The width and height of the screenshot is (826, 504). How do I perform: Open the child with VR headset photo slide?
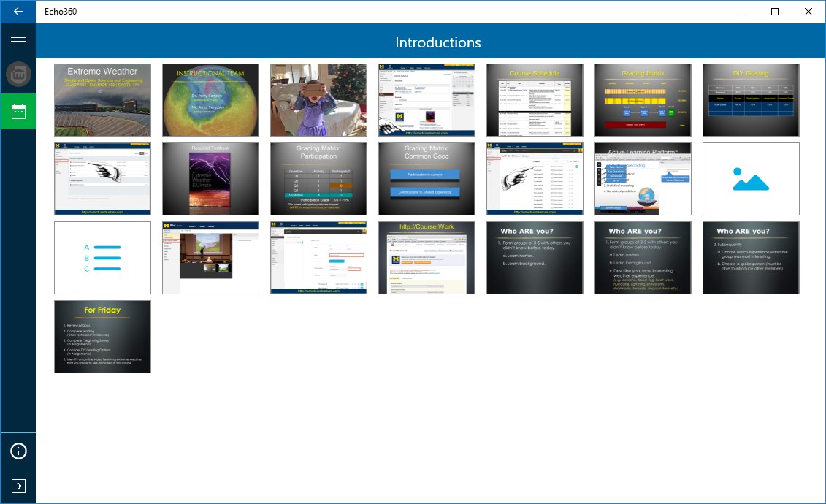pyautogui.click(x=318, y=100)
